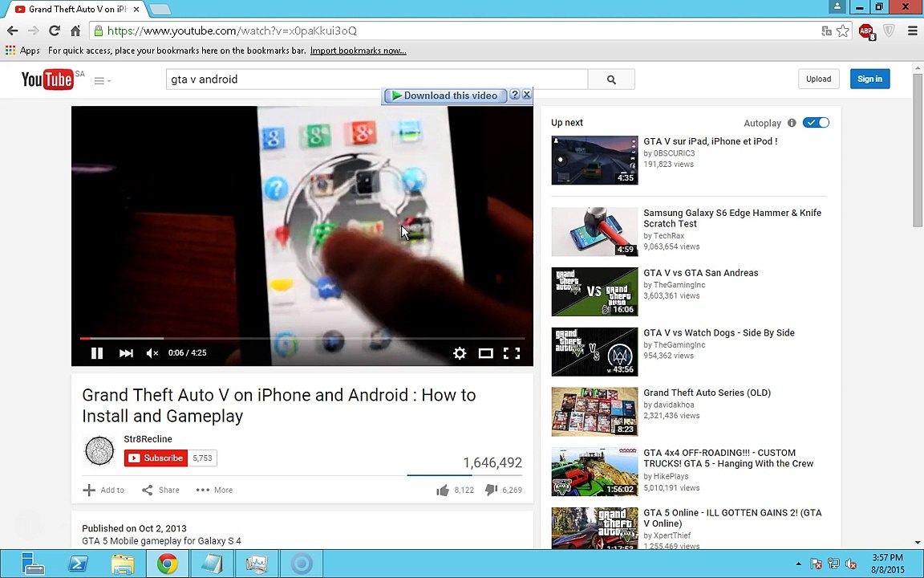924x578 pixels.
Task: Open Grand Theft Auto Series (OLD) thumbnail
Action: point(594,412)
